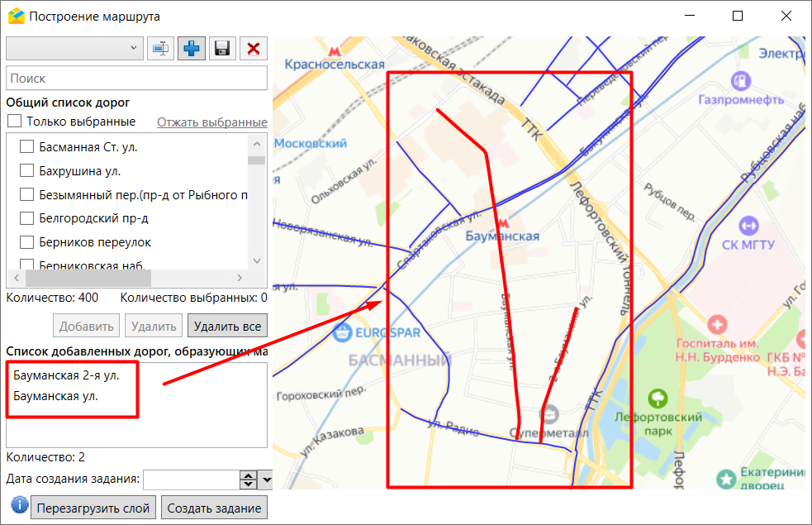Select Бауманская 2-я ул. in added roads
This screenshot has height=525, width=812.
pyautogui.click(x=66, y=375)
